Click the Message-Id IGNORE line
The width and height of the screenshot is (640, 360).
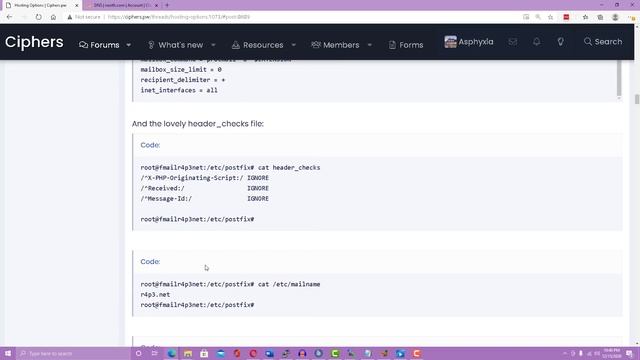(204, 199)
